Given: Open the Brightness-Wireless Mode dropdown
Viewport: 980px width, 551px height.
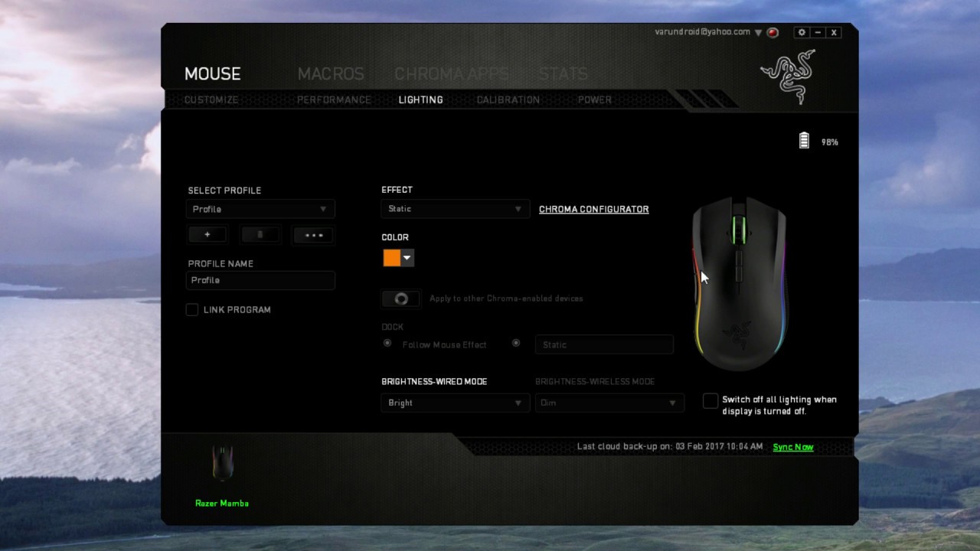Looking at the screenshot, I should tap(609, 403).
